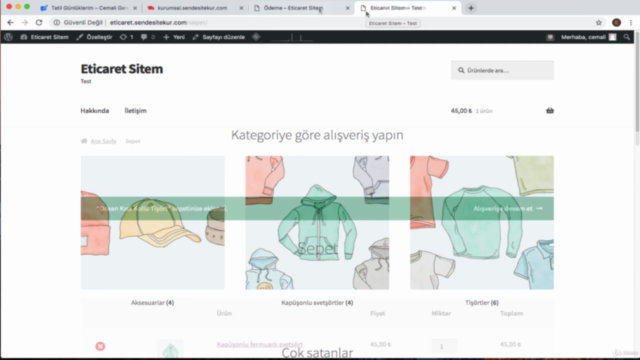Click the site info icon in address bar
Viewport: 640px width, 360px height.
pyautogui.click(x=57, y=22)
